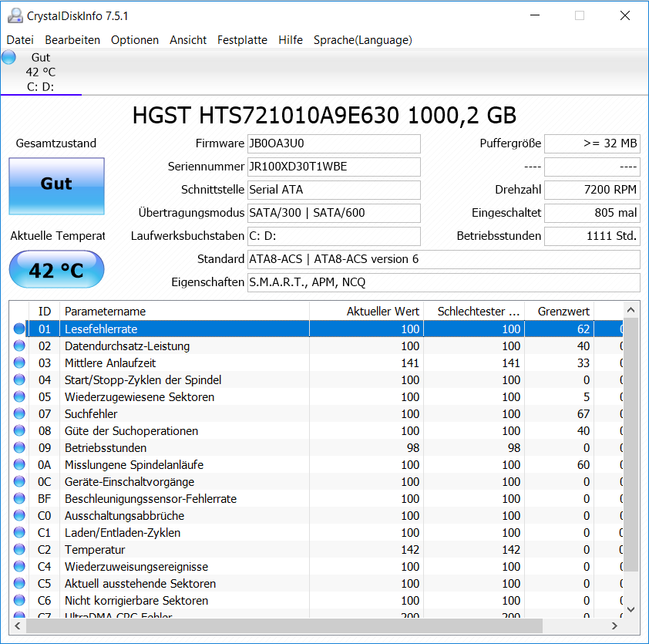The width and height of the screenshot is (649, 644).
Task: Click status icon of Geräte-Einschaltvorgänge row
Action: [x=19, y=482]
